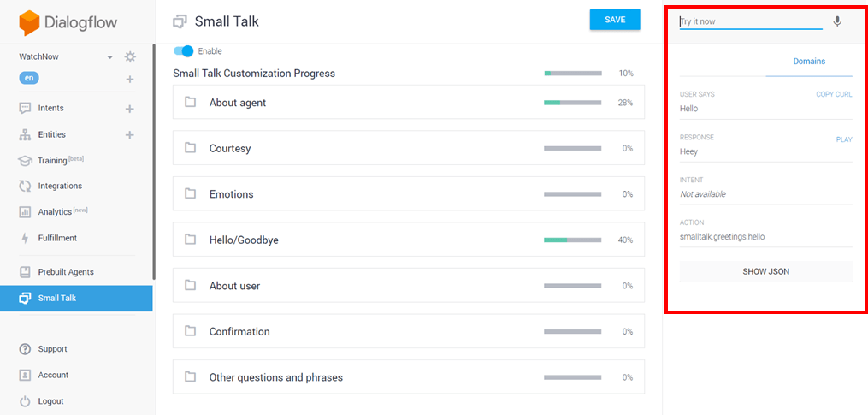Open the WatchNow agent dropdown
Screen dimensions: 868x415
point(109,57)
